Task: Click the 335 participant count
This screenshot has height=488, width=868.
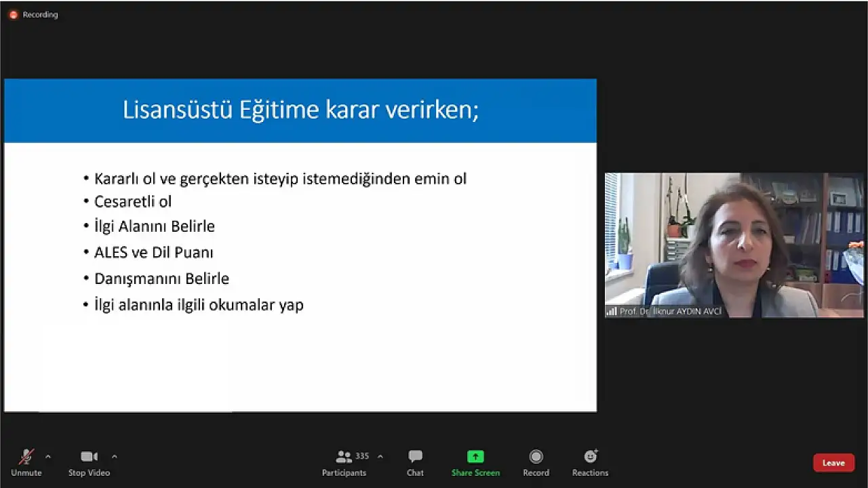Action: pyautogui.click(x=362, y=456)
